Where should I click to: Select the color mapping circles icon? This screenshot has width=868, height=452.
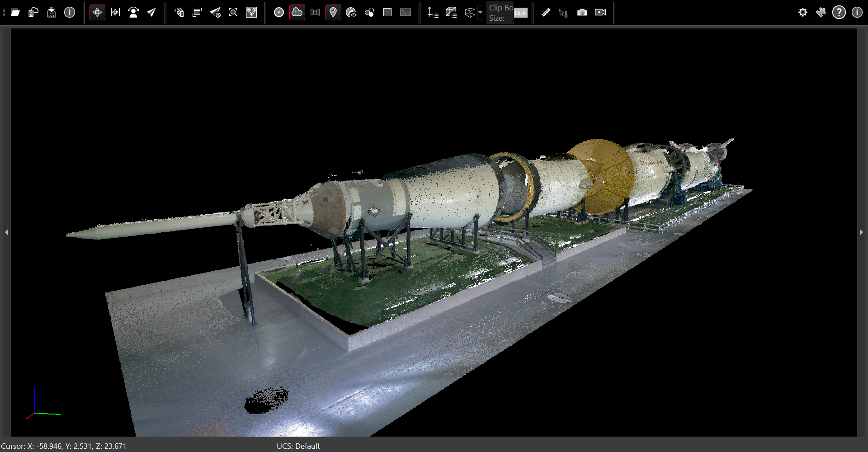(x=369, y=12)
